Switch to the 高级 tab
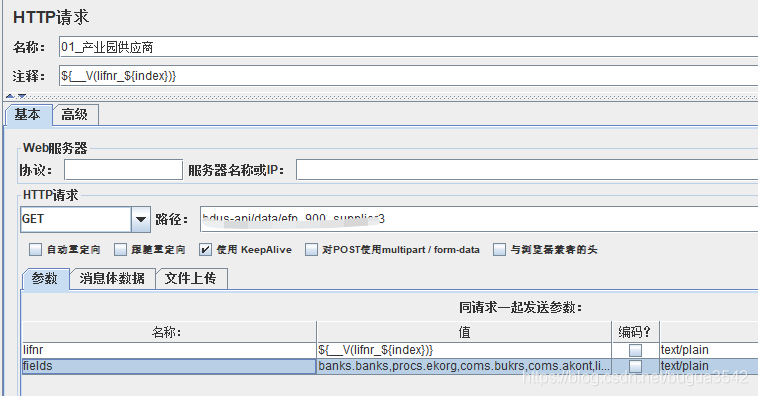The image size is (758, 396). [x=75, y=115]
